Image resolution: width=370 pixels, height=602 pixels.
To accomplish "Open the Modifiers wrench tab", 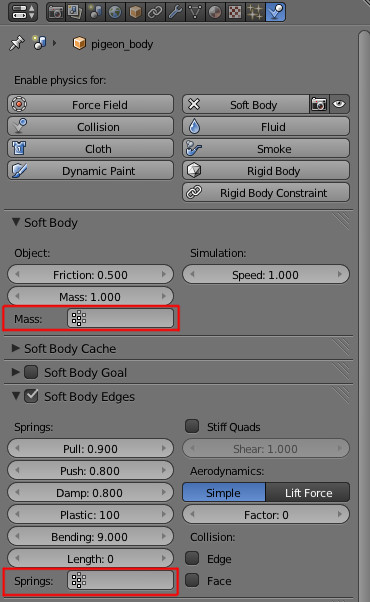I will (x=175, y=12).
